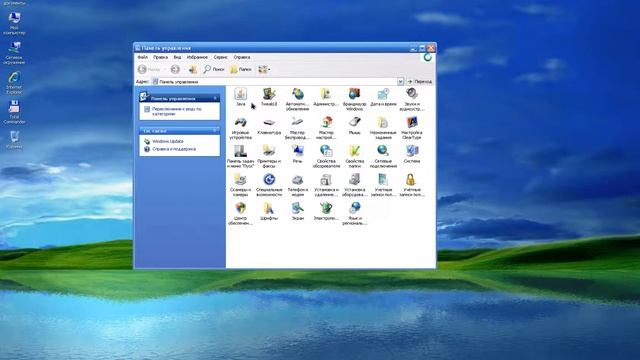Viewport: 640px width, 360px height.
Task: Open the Views dropdown in toolbar
Action: click(x=264, y=69)
